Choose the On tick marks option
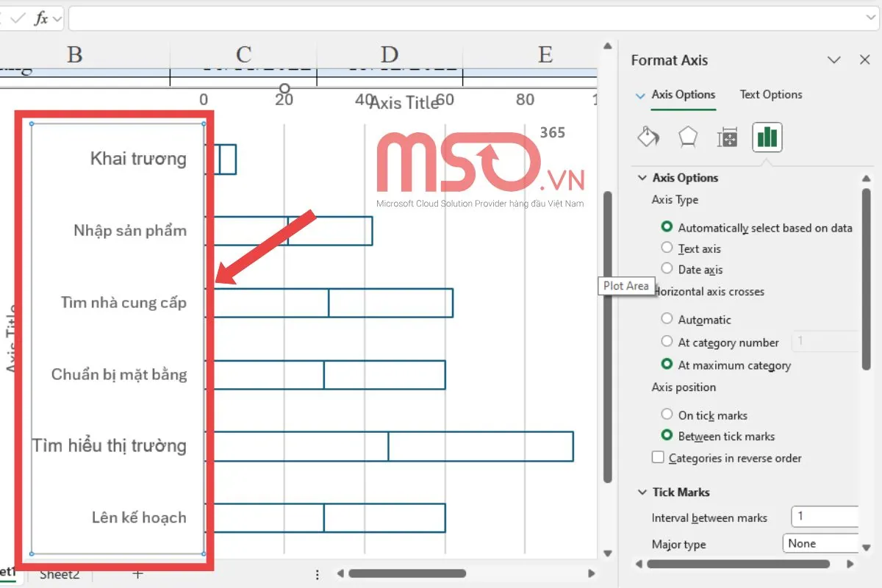Image resolution: width=882 pixels, height=588 pixels. [667, 415]
